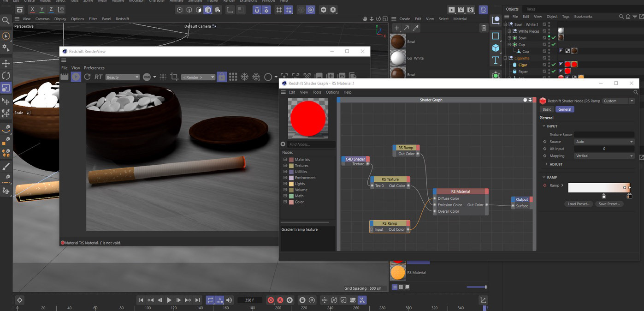Click the eyedropper icon in material manager
Image resolution: width=644 pixels, height=311 pixels.
tap(416, 28)
